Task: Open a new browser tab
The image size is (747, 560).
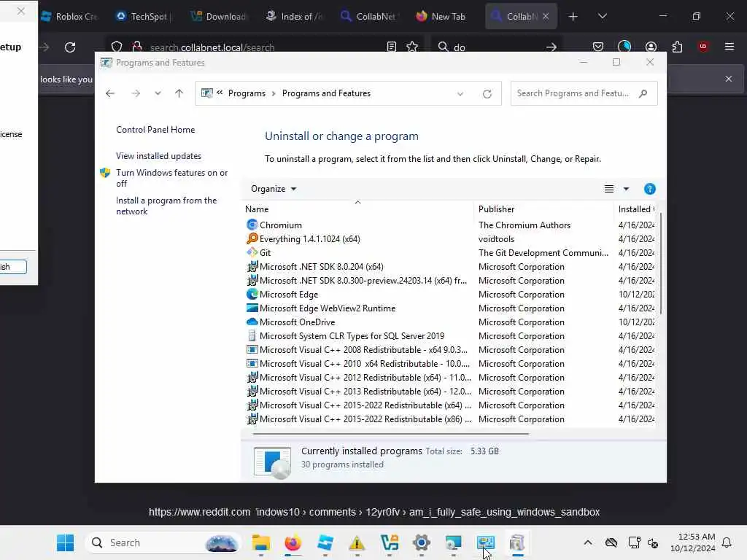Action: pyautogui.click(x=573, y=17)
